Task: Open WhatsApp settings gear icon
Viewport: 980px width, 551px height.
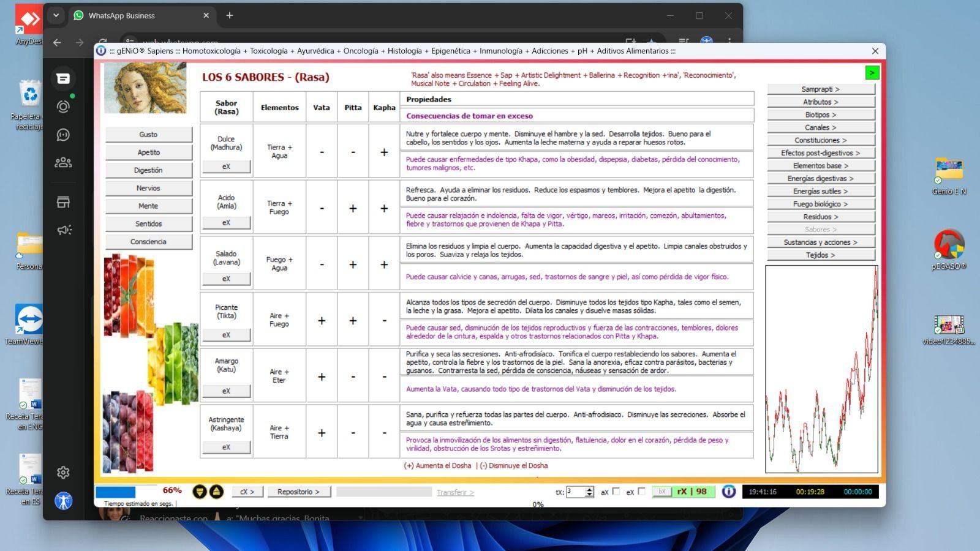Action: coord(63,473)
